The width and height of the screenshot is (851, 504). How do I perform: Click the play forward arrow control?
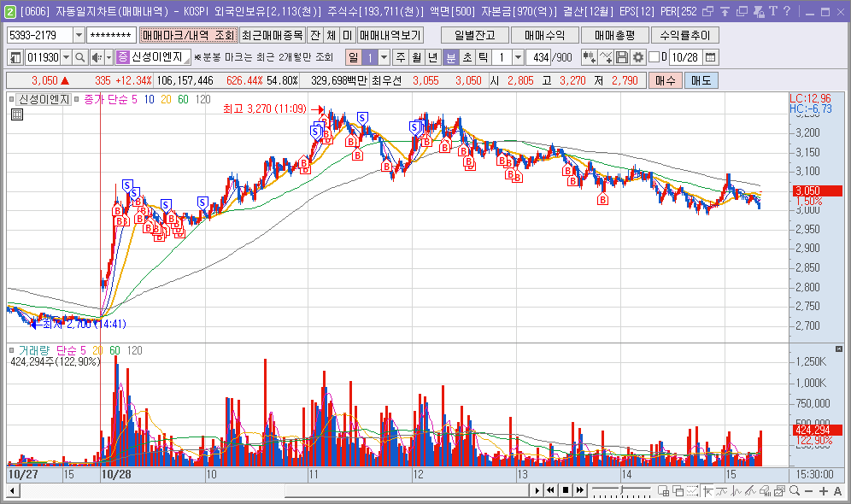pyautogui.click(x=537, y=490)
